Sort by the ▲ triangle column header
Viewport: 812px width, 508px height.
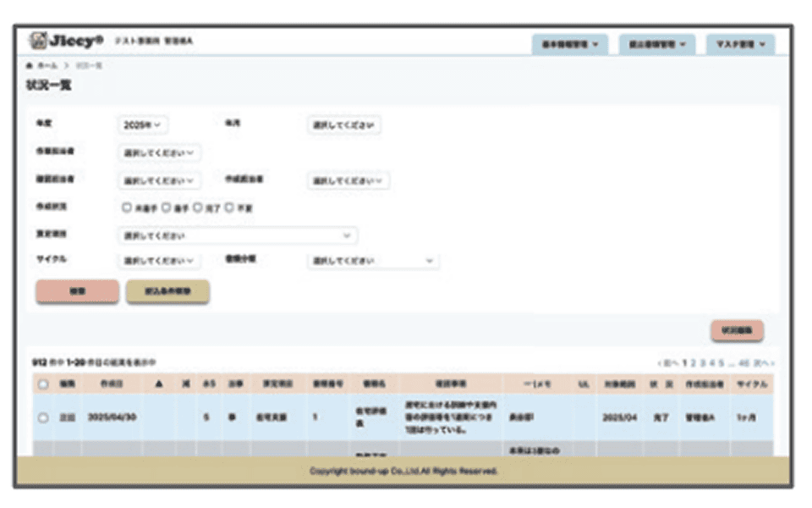(160, 384)
